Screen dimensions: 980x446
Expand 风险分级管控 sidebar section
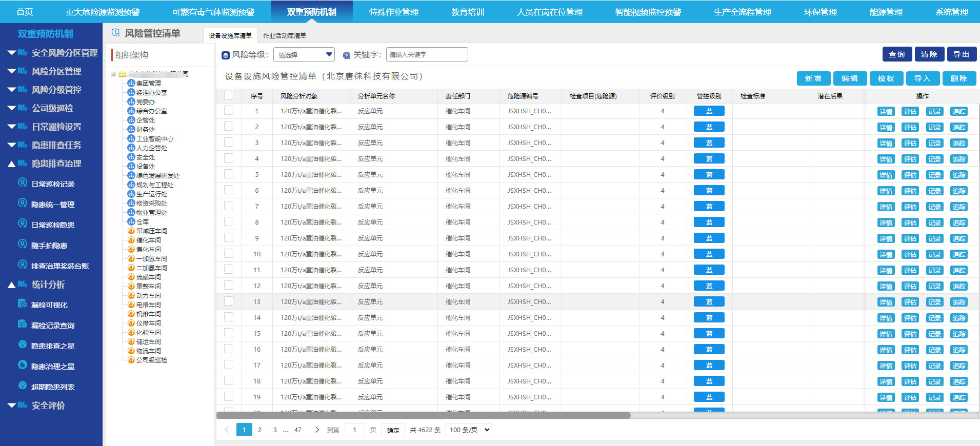point(11,89)
